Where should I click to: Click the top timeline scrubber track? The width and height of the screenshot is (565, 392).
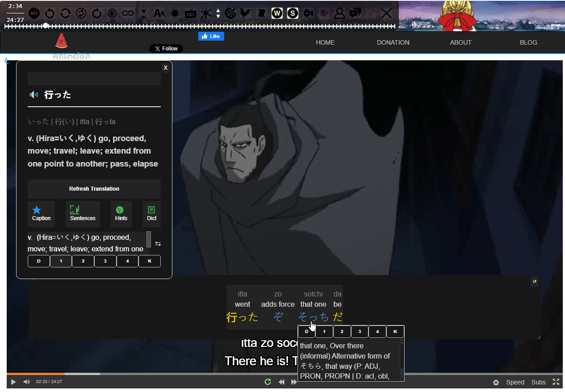tap(200, 26)
